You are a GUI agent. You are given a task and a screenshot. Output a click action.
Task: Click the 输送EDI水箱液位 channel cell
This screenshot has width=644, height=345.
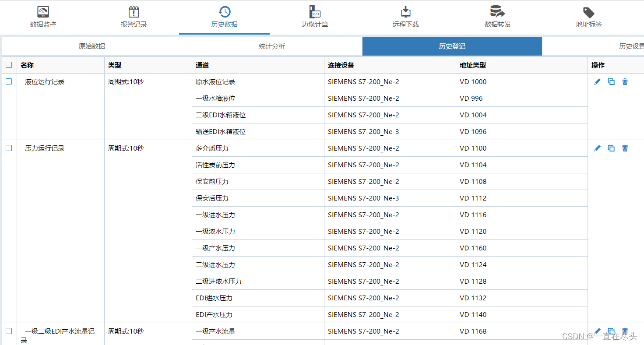point(258,132)
